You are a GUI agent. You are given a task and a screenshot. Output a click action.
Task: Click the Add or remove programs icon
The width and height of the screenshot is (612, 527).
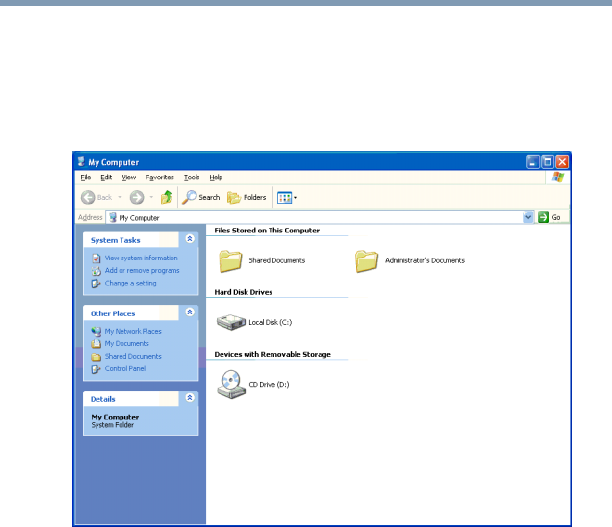[96, 271]
